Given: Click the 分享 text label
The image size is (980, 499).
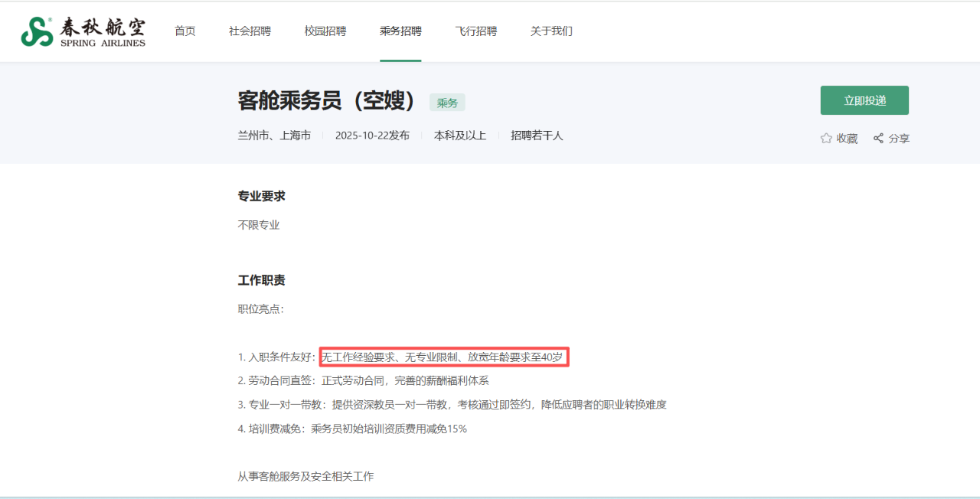Looking at the screenshot, I should [899, 138].
